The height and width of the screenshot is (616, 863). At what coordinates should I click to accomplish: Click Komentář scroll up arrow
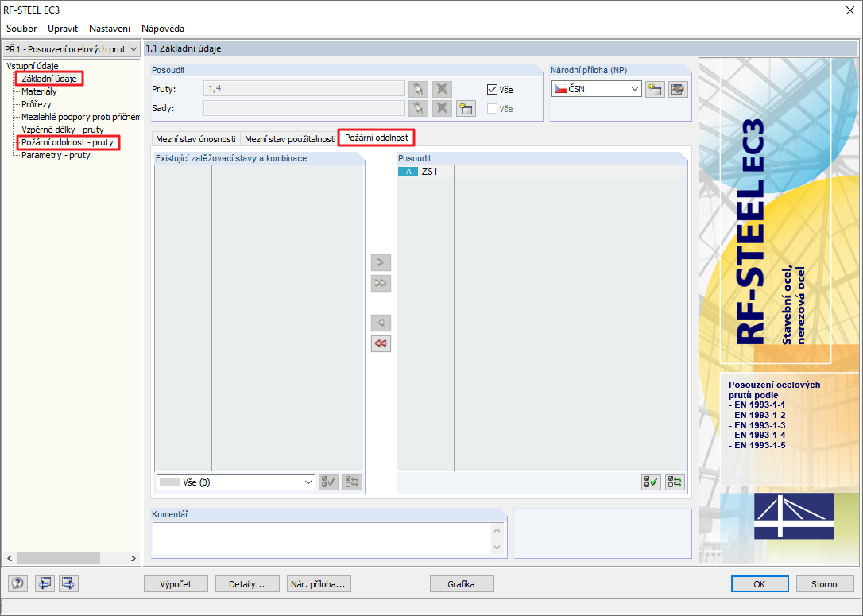click(497, 530)
